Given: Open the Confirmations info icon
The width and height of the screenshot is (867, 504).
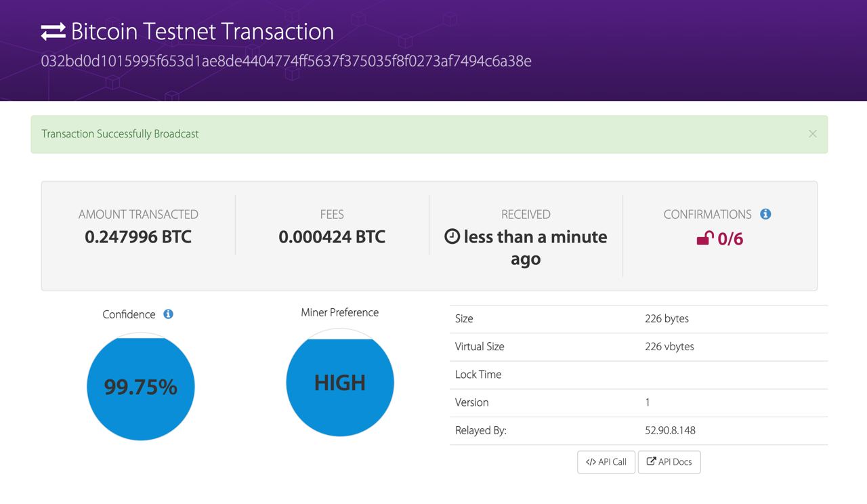Looking at the screenshot, I should coord(765,214).
